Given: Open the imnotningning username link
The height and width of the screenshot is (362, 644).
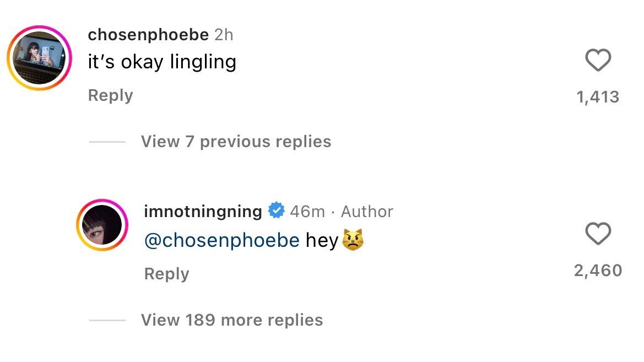Looking at the screenshot, I should [x=203, y=211].
